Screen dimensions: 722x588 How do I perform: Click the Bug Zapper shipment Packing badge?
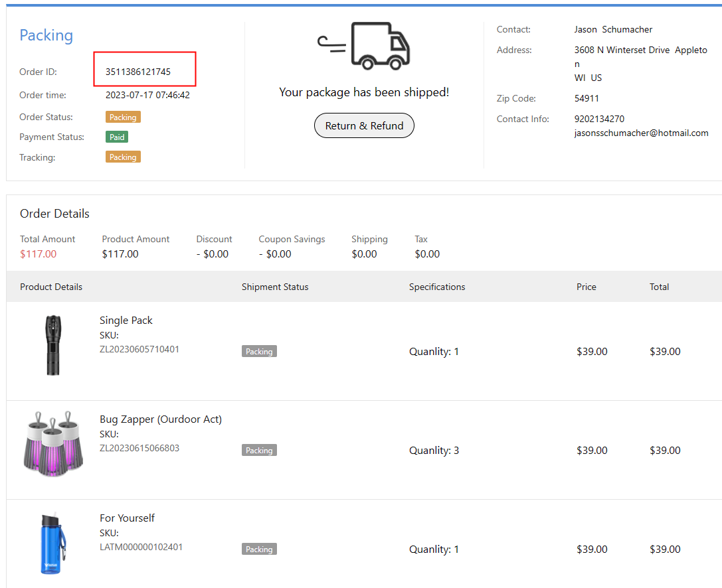(x=259, y=451)
